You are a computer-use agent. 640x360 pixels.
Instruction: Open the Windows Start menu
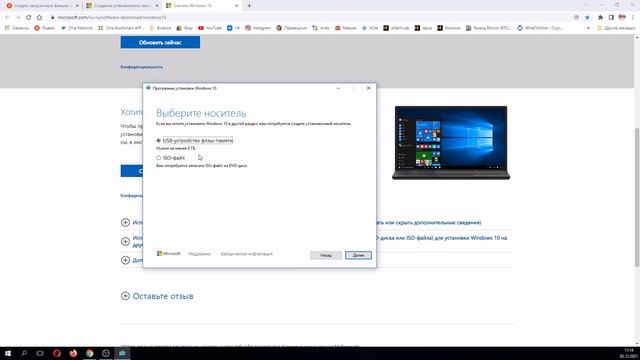(8, 353)
